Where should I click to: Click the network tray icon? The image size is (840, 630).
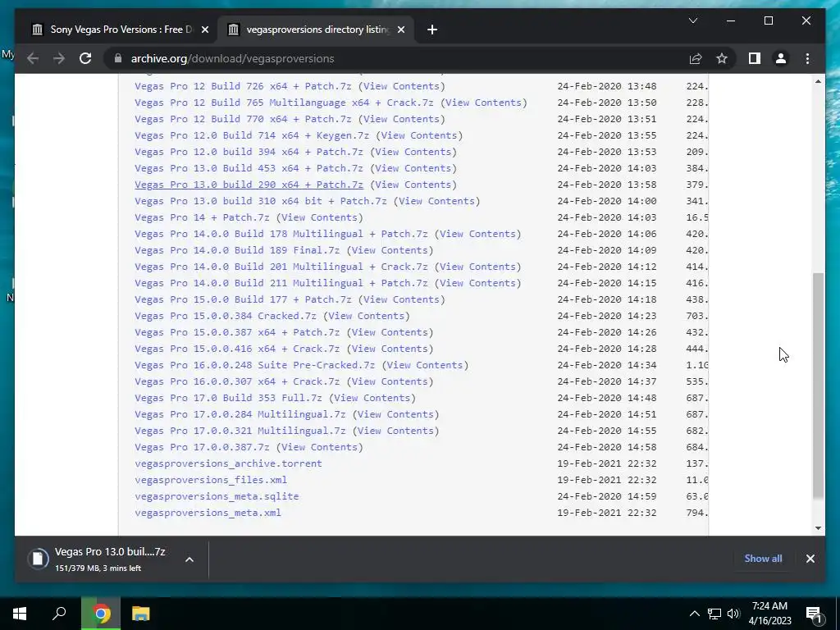(714, 614)
